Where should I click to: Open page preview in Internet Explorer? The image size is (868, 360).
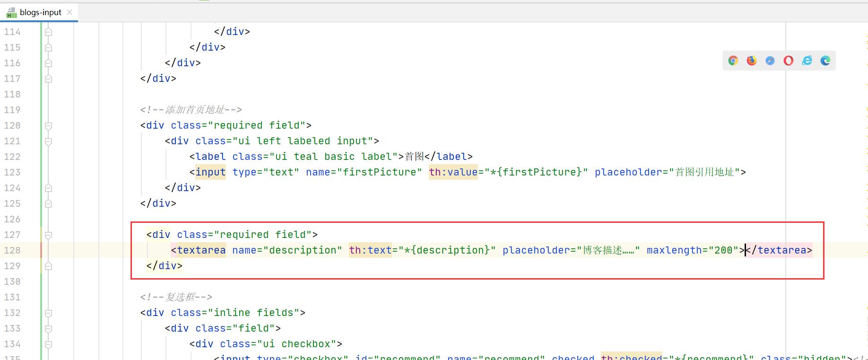point(807,61)
